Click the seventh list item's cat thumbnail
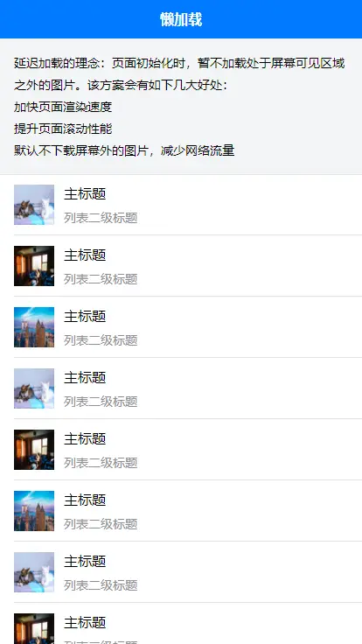This screenshot has height=644, width=362. click(34, 571)
